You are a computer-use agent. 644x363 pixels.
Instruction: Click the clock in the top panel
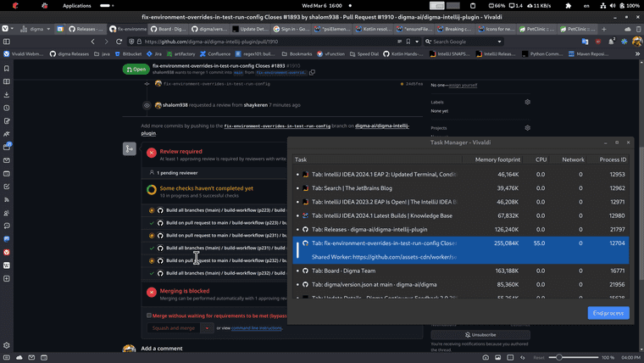coord(322,6)
